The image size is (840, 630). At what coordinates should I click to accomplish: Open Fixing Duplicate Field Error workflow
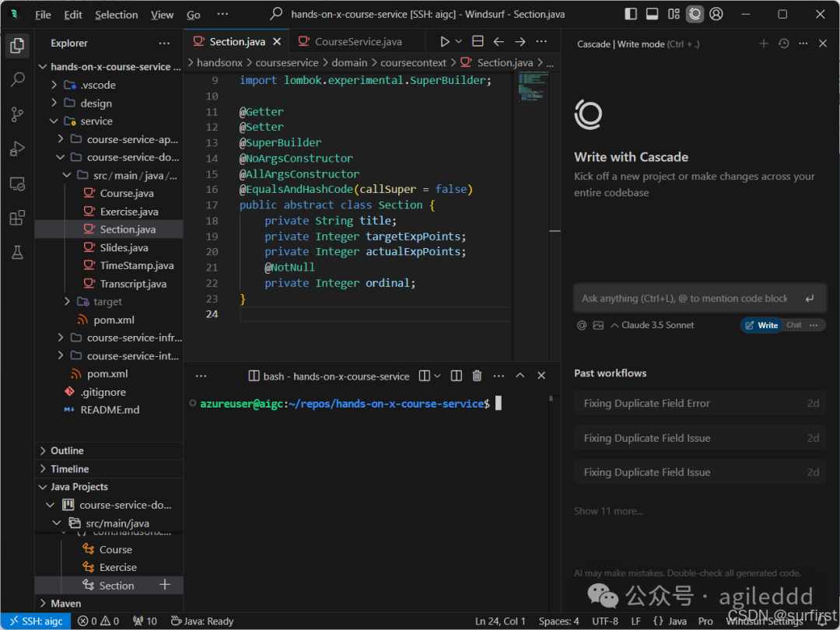pos(700,404)
